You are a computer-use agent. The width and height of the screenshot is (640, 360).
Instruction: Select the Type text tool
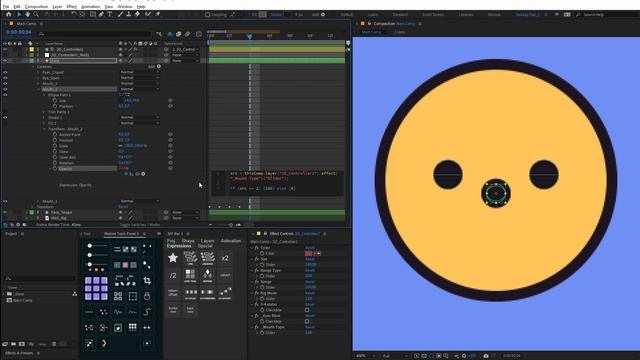coord(109,14)
